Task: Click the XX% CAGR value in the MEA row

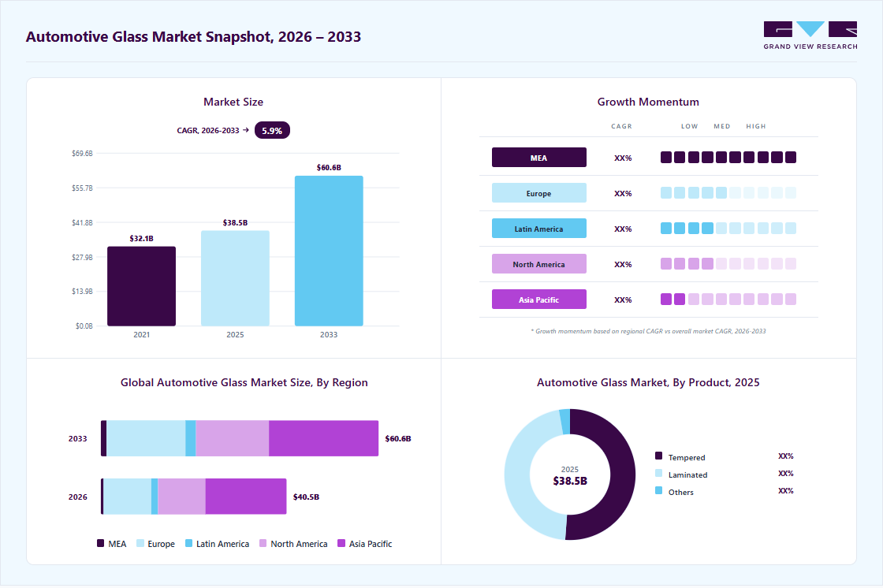Action: point(623,158)
